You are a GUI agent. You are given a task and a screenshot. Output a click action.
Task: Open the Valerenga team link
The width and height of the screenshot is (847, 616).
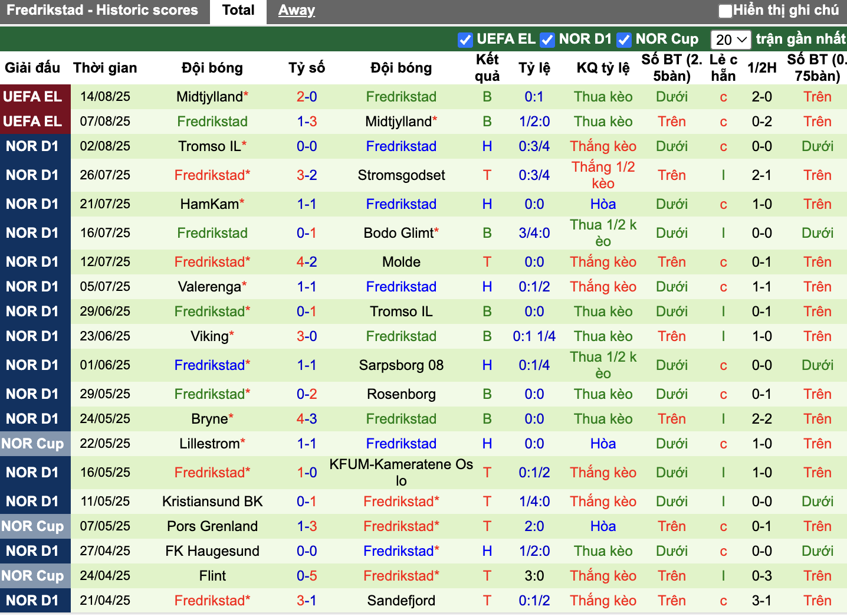click(x=209, y=287)
